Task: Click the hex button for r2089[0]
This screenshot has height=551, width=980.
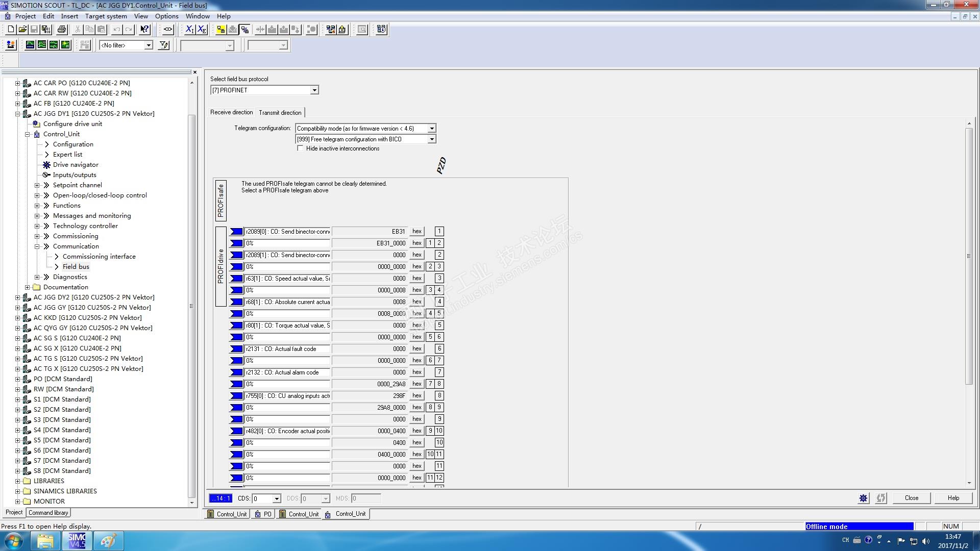Action: pyautogui.click(x=417, y=232)
